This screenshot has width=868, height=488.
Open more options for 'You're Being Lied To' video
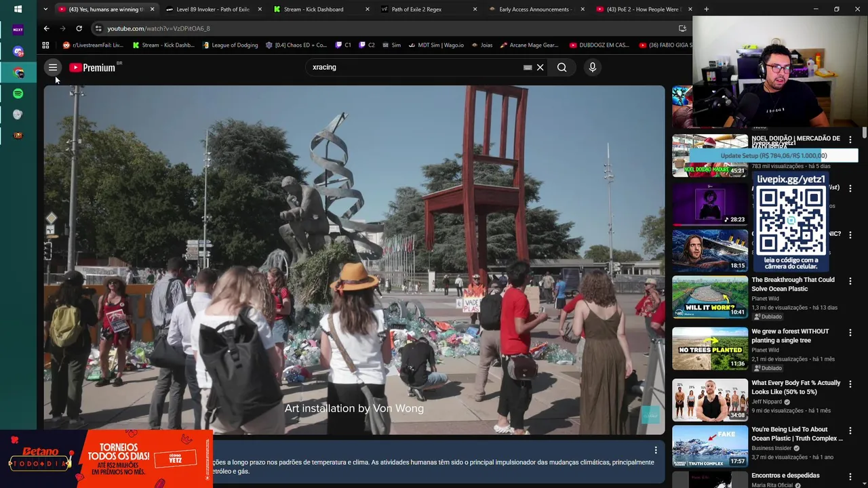pyautogui.click(x=850, y=430)
